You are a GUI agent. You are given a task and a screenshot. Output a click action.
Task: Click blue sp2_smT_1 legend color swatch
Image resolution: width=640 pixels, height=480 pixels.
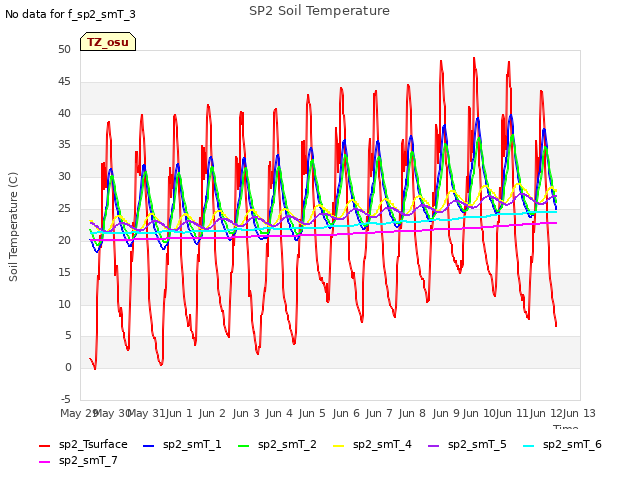tap(149, 446)
